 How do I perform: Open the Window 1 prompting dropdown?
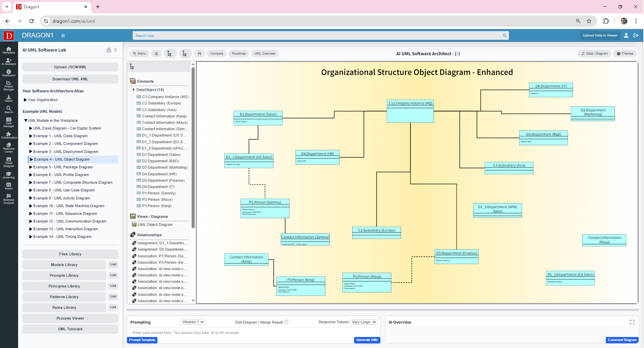[x=193, y=322]
